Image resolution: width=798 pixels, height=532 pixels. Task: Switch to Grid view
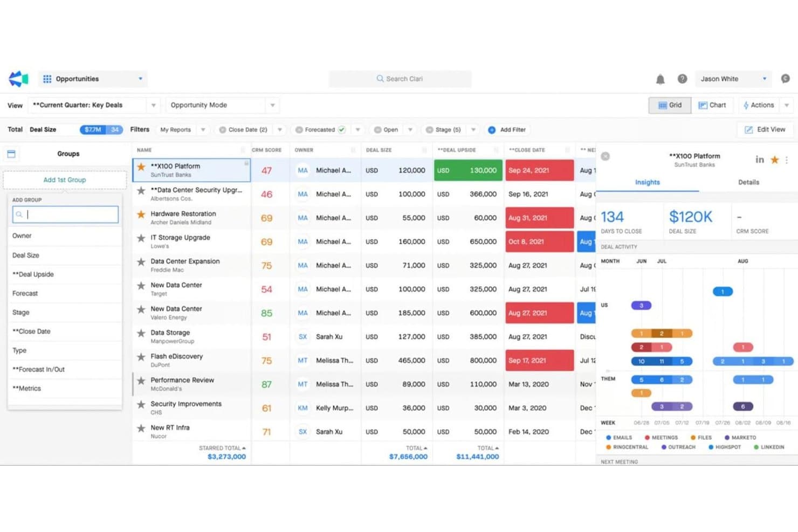[670, 106]
